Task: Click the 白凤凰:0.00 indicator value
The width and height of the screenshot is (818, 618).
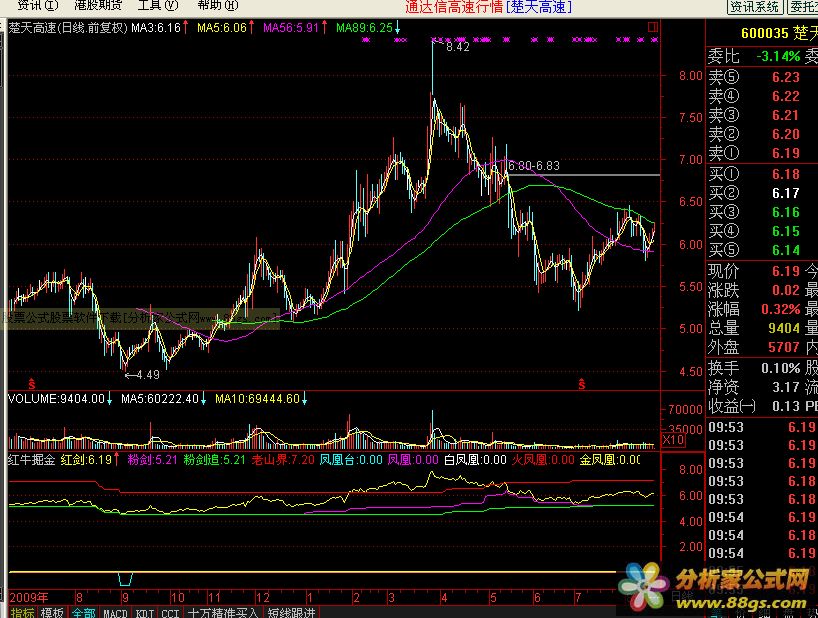Action: pos(475,459)
